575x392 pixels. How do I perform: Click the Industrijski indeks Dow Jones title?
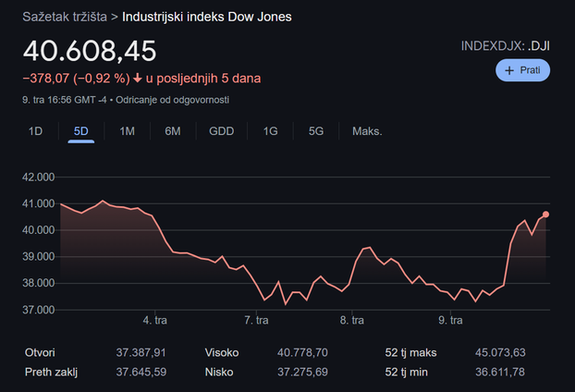tap(207, 17)
